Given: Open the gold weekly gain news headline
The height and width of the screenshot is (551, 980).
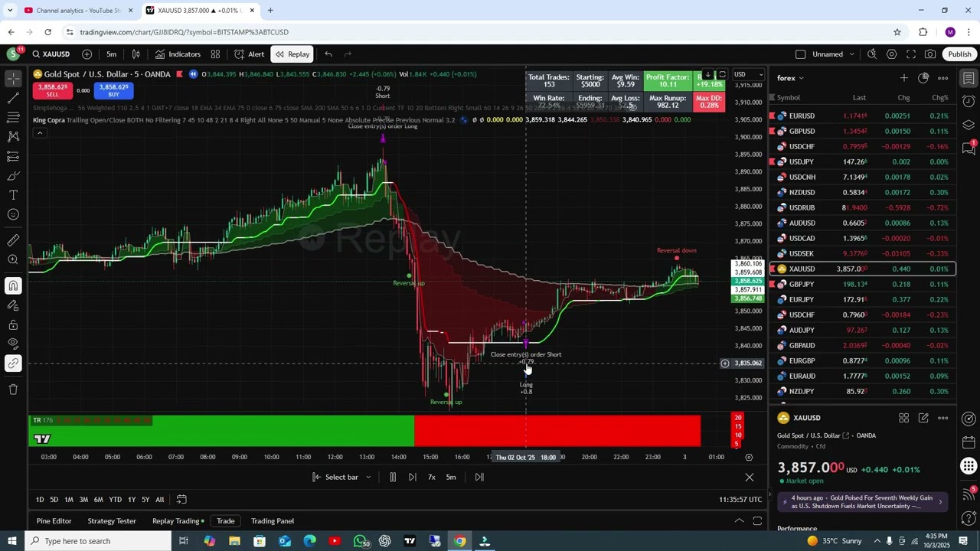Looking at the screenshot, I should [864, 502].
